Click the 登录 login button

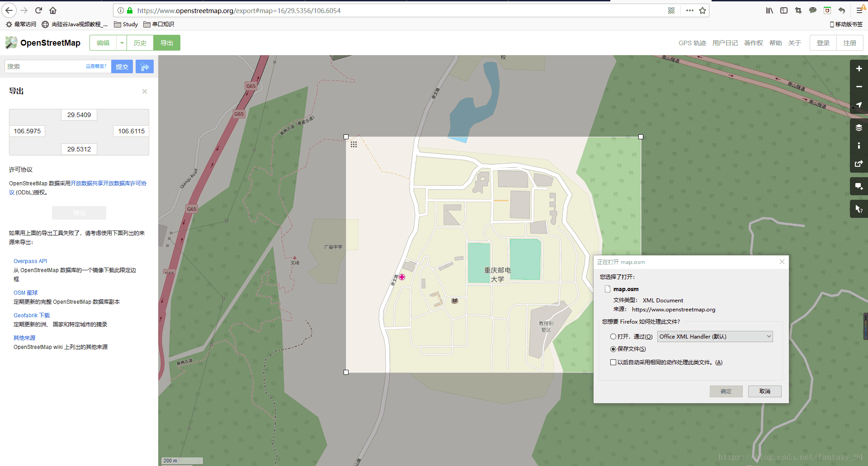[823, 43]
